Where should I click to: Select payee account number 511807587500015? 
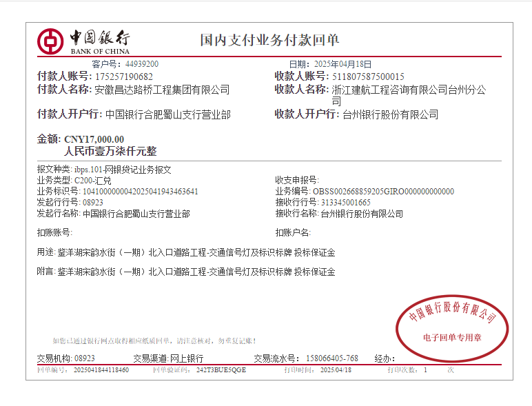[368, 77]
